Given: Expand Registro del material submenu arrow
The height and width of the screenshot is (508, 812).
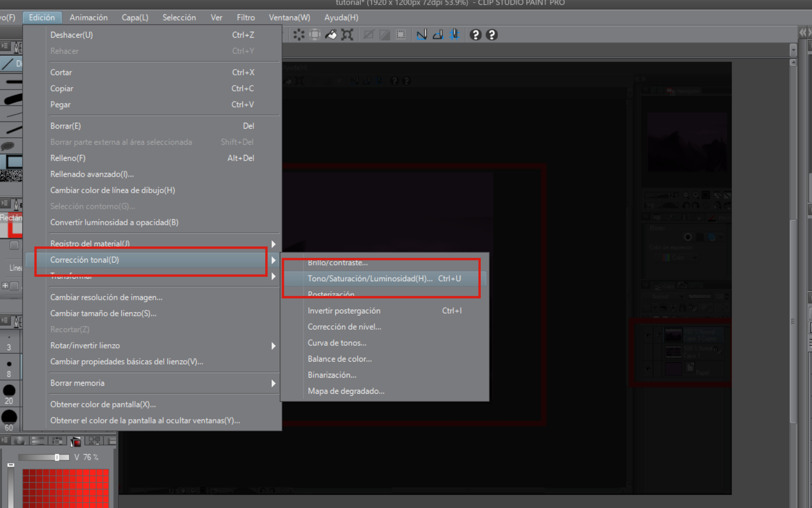Looking at the screenshot, I should pyautogui.click(x=273, y=244).
